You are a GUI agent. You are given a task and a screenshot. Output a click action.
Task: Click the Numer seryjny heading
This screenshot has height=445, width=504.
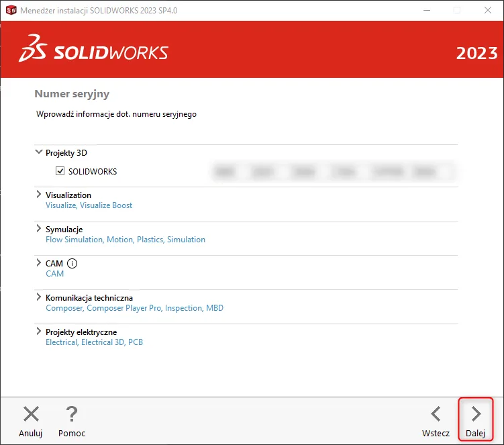pos(72,94)
